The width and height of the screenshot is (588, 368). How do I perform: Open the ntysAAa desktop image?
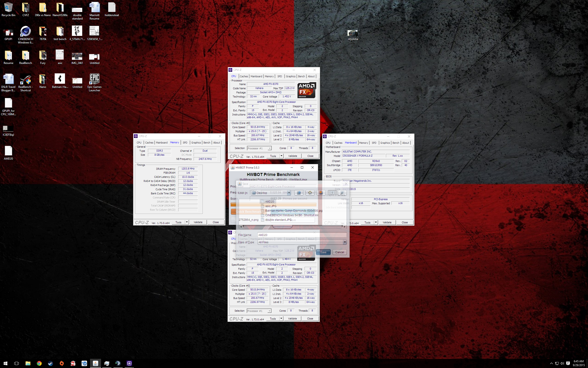tap(353, 35)
